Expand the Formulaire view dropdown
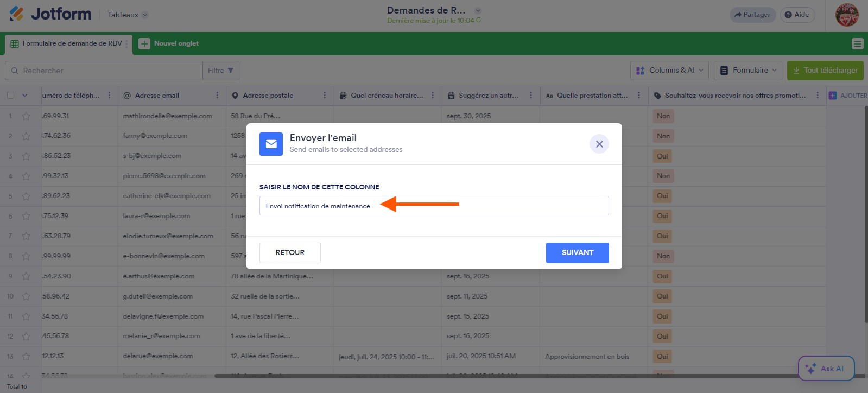This screenshot has width=868, height=393. (749, 71)
